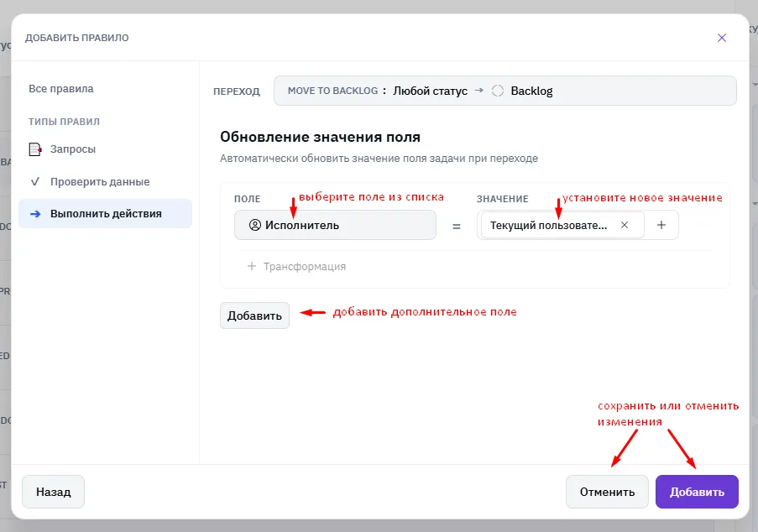Add another value with the plus icon

pyautogui.click(x=661, y=225)
